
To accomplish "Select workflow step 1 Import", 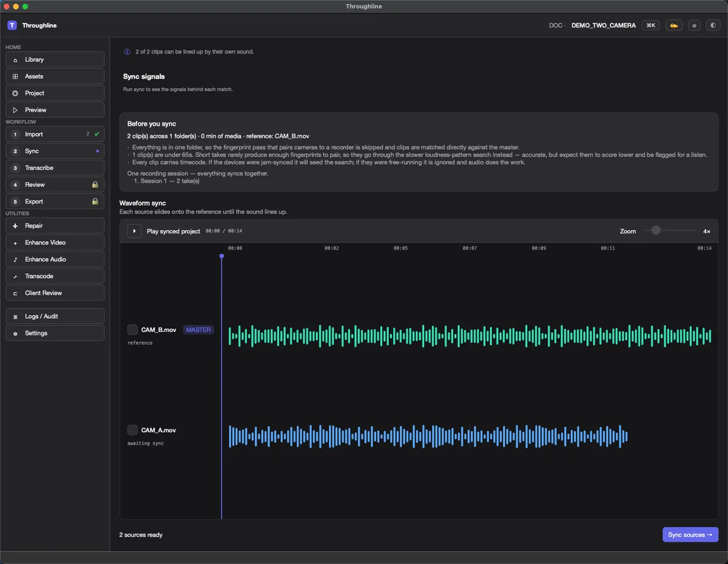I will coord(55,134).
